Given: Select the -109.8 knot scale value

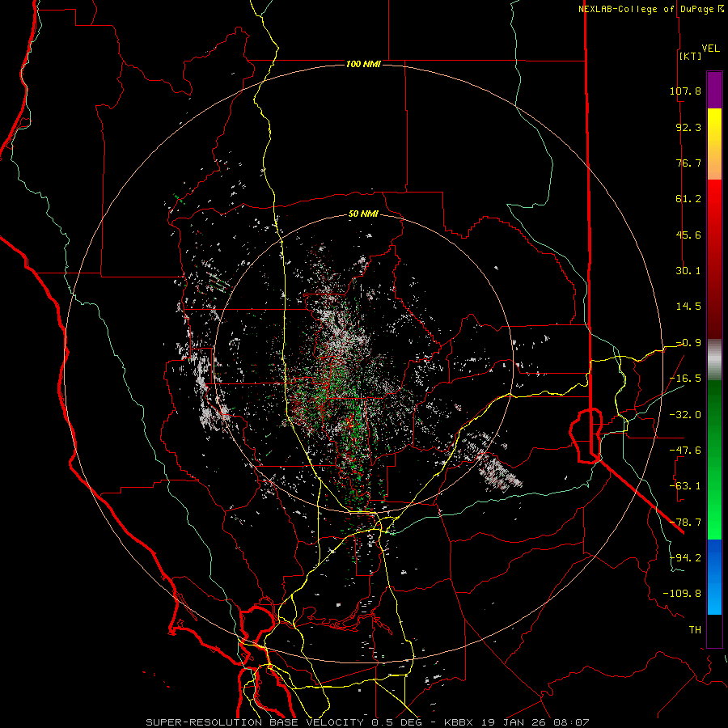Looking at the screenshot, I should 682,594.
